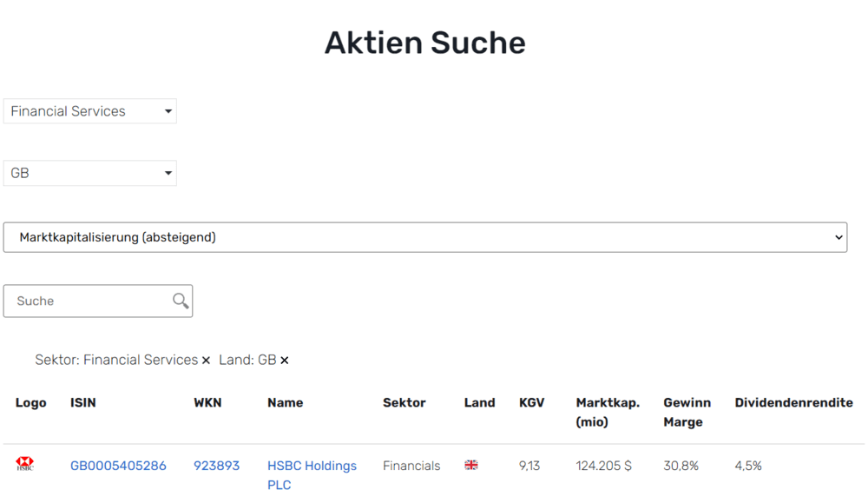
Task: Click the dividend yield value 4,5%
Action: pyautogui.click(x=748, y=466)
